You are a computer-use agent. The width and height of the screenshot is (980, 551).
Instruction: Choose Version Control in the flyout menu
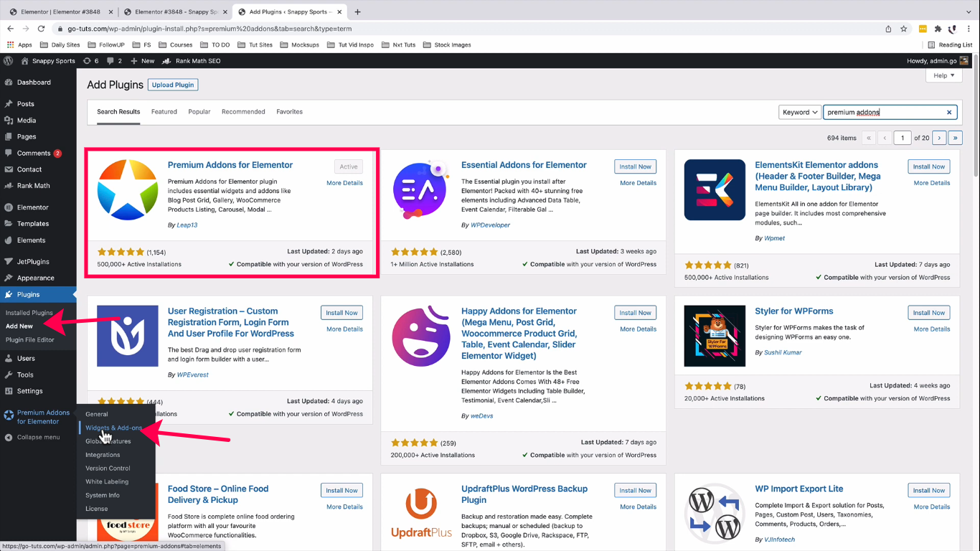click(108, 468)
